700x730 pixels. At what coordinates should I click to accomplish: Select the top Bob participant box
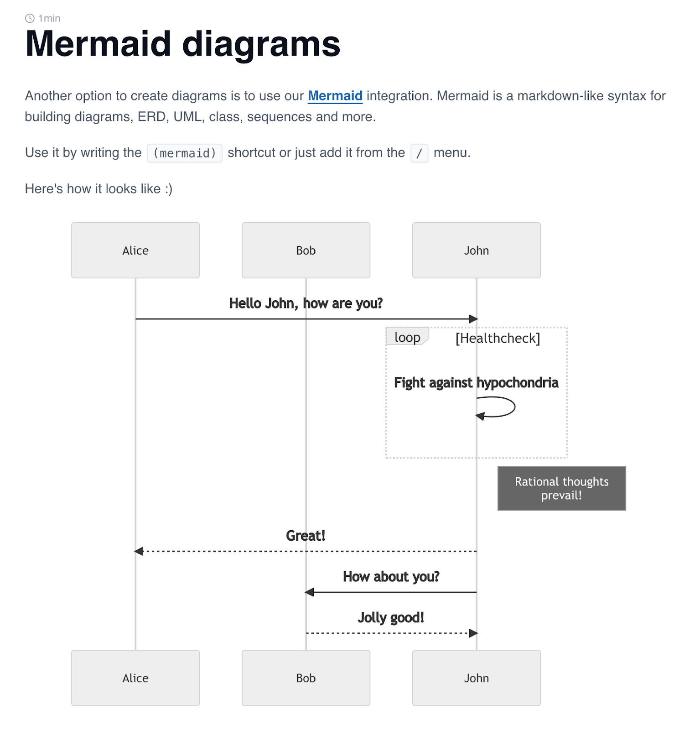306,250
